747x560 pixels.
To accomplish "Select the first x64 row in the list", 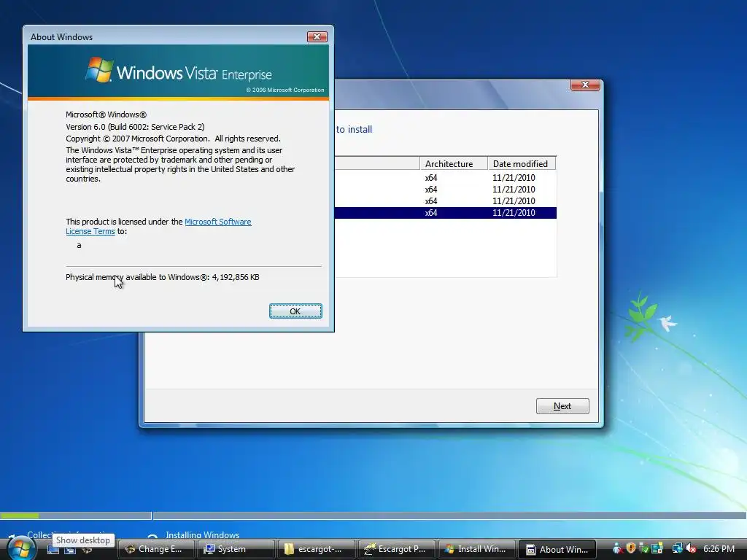I will point(446,178).
